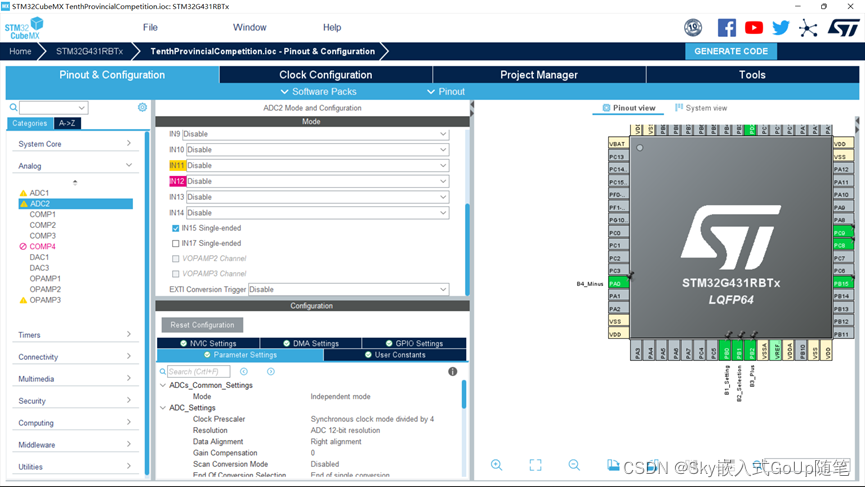865x487 pixels.
Task: Switch to System view
Action: click(x=701, y=108)
